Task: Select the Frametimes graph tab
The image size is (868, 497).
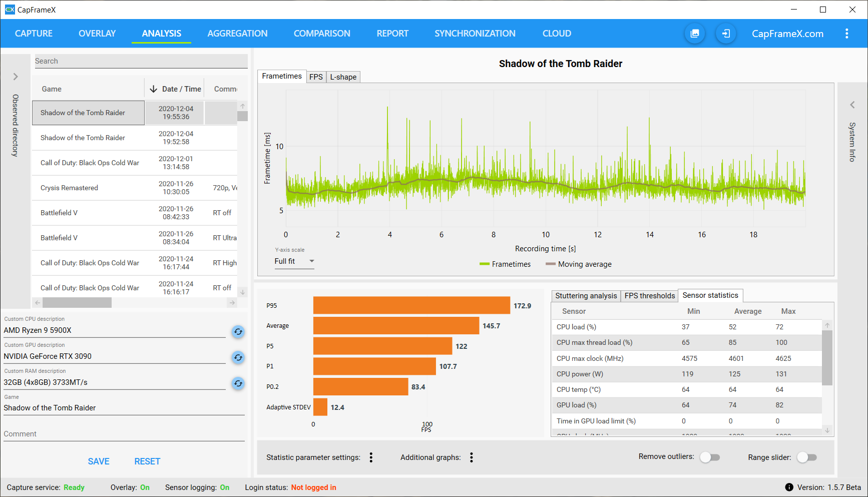Action: (x=282, y=76)
